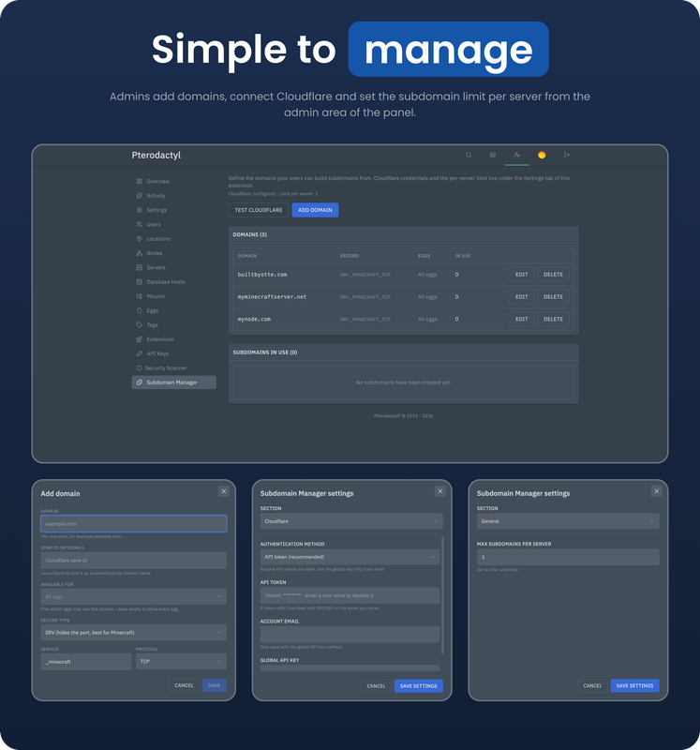Open Extensions in the admin sidebar
This screenshot has height=750, width=700.
coord(159,339)
